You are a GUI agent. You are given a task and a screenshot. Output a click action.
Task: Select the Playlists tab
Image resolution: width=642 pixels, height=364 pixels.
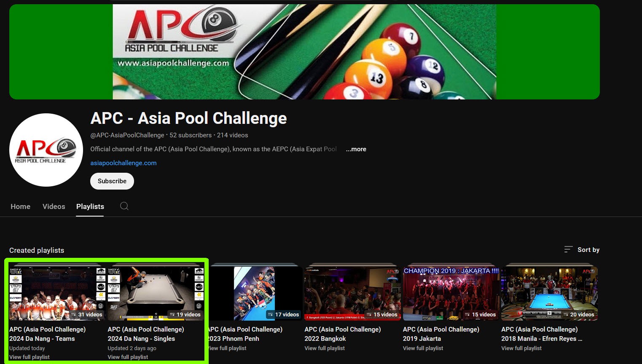click(90, 206)
